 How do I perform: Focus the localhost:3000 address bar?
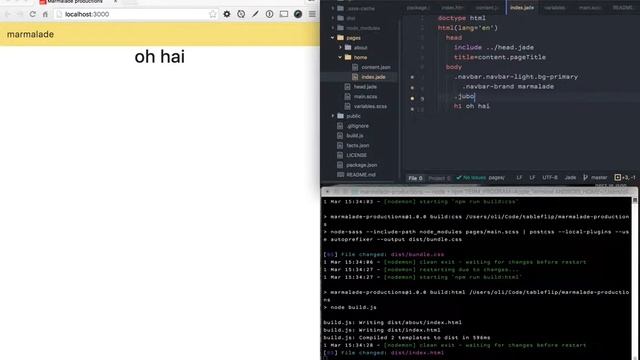coord(135,14)
